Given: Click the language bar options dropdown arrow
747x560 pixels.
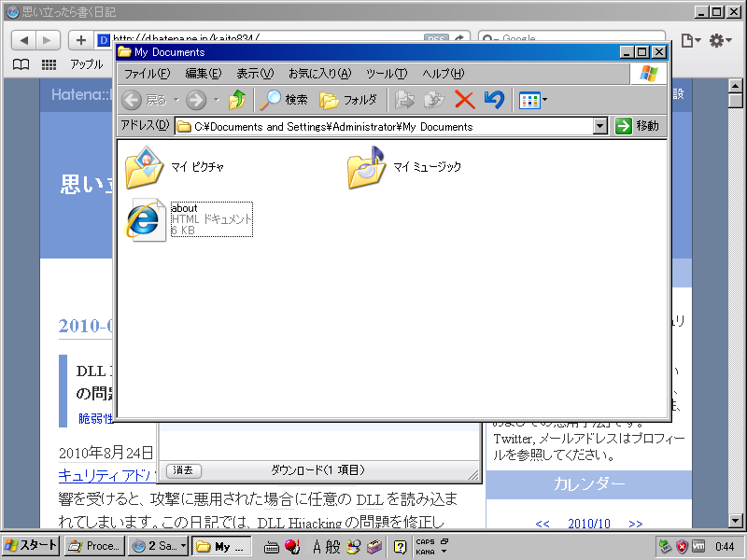Looking at the screenshot, I should pos(444,552).
